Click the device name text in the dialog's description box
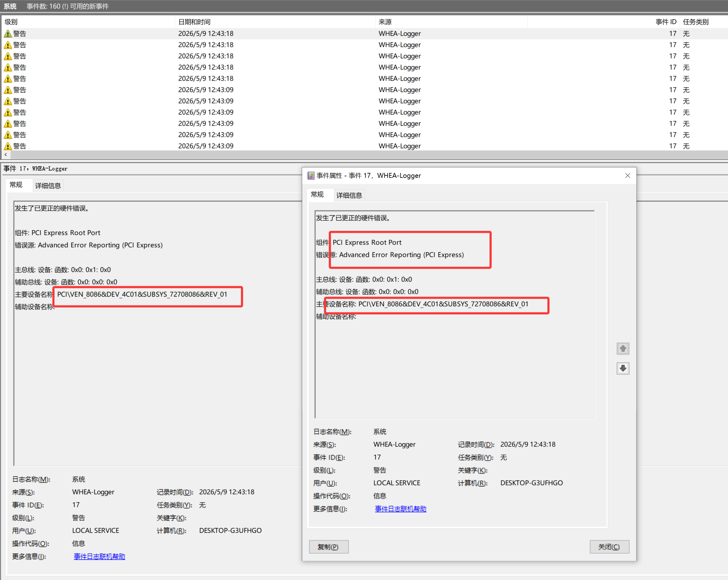 pyautogui.click(x=443, y=304)
